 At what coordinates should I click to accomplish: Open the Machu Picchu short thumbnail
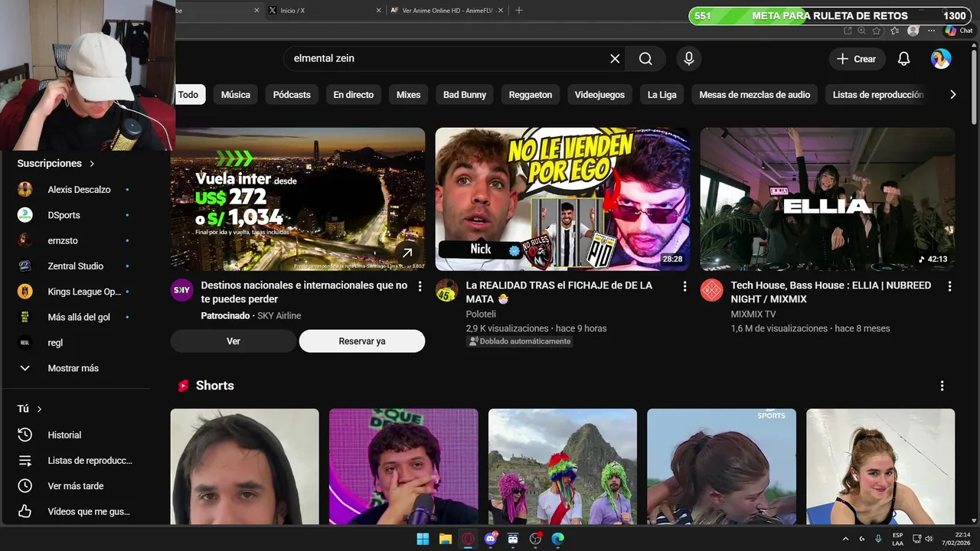coord(563,467)
